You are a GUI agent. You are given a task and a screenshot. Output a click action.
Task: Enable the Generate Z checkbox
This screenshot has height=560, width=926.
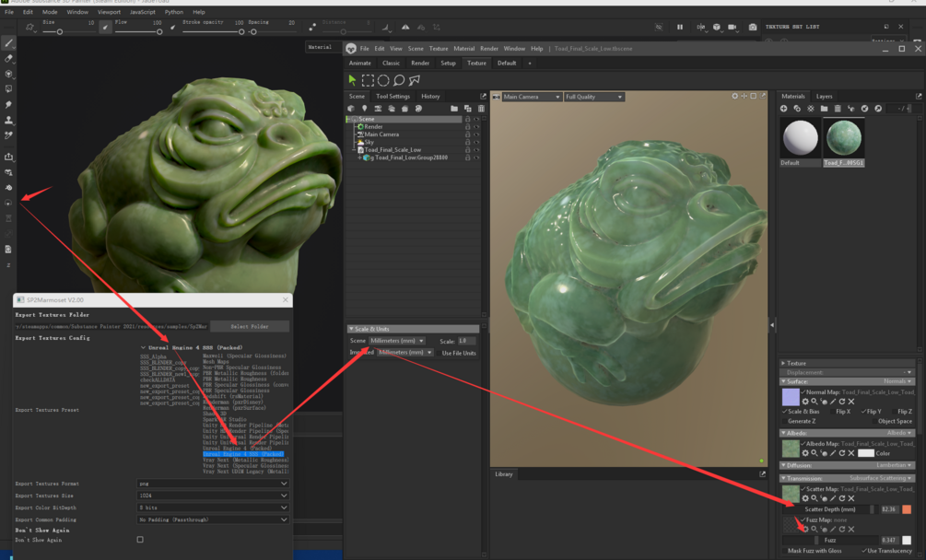(x=785, y=421)
